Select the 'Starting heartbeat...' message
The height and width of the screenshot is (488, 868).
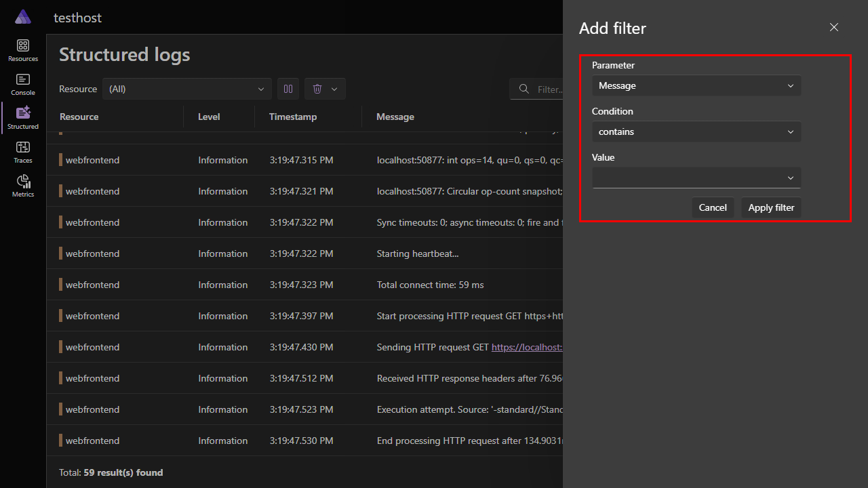pyautogui.click(x=418, y=253)
